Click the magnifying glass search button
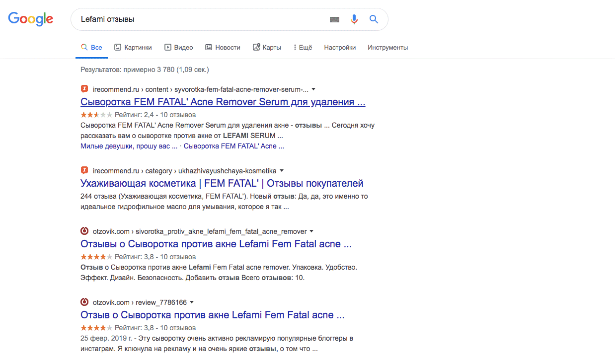Viewport: 615px width, 364px height. point(374,19)
